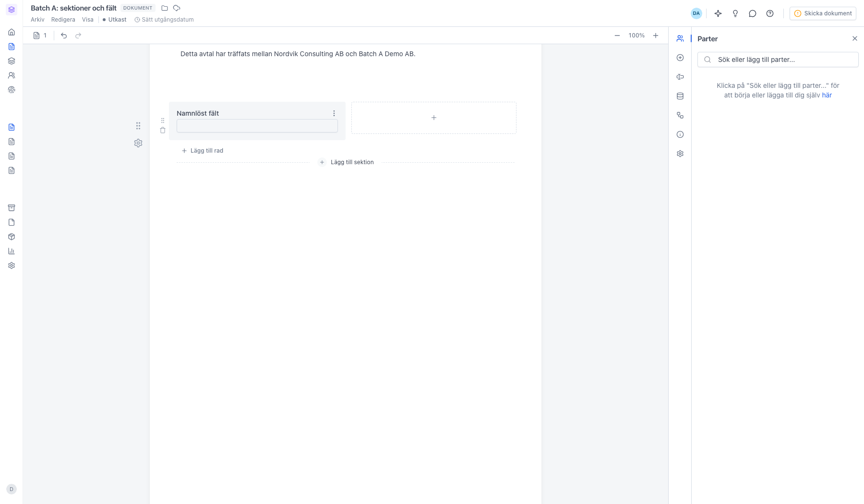
Task: Open the contacts people icon in left sidebar
Action: [12, 75]
